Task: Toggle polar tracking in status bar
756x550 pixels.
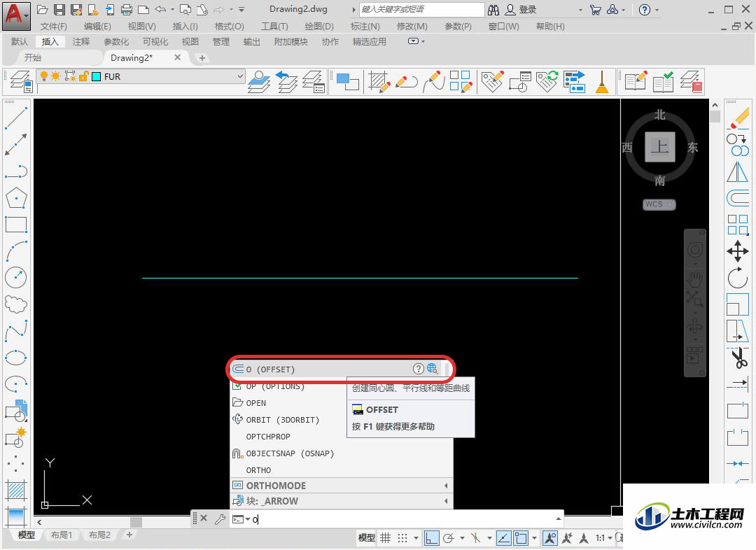Action: click(449, 538)
